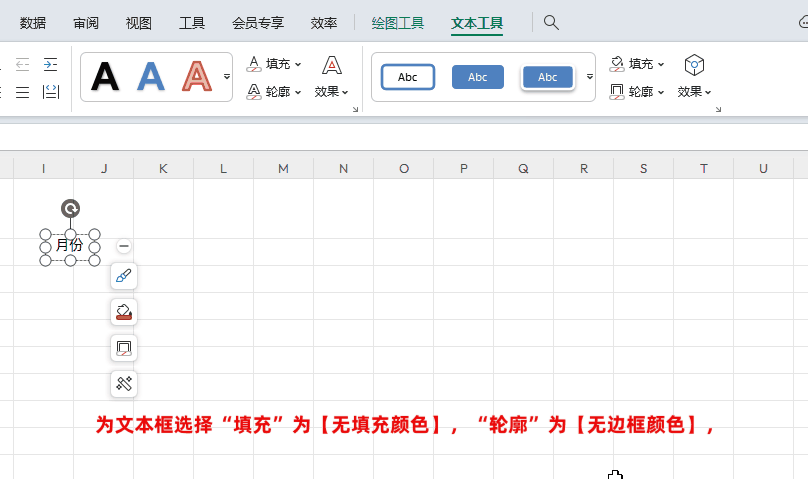Click the floating shape style brush icon
The width and height of the screenshot is (808, 479).
pos(124,277)
